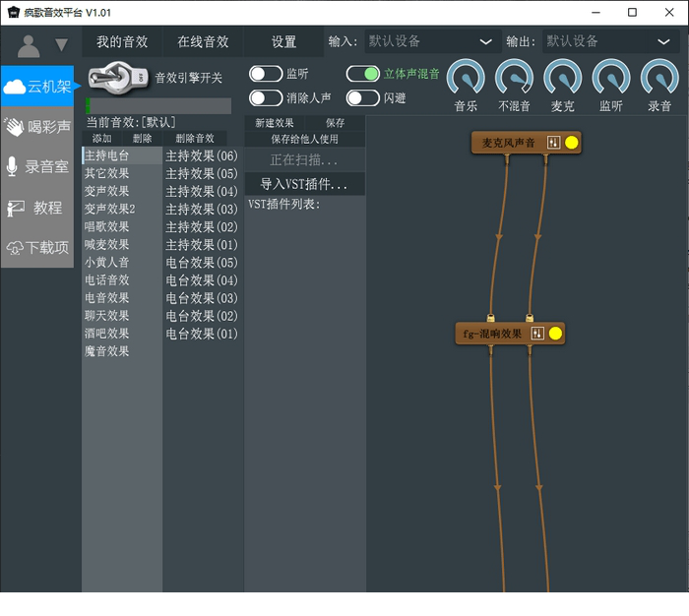689x616 pixels.
Task: Select the 唱歌效果 category
Action: pos(122,226)
